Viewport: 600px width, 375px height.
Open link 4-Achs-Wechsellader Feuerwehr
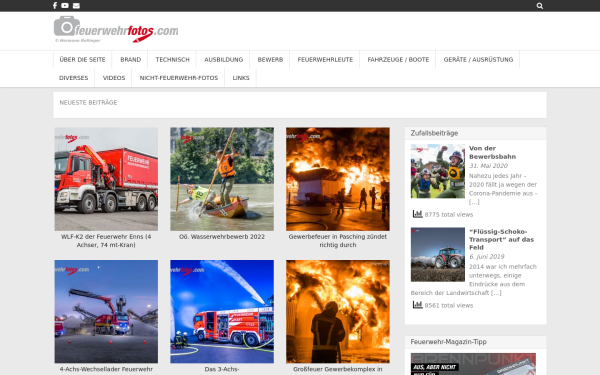(106, 369)
